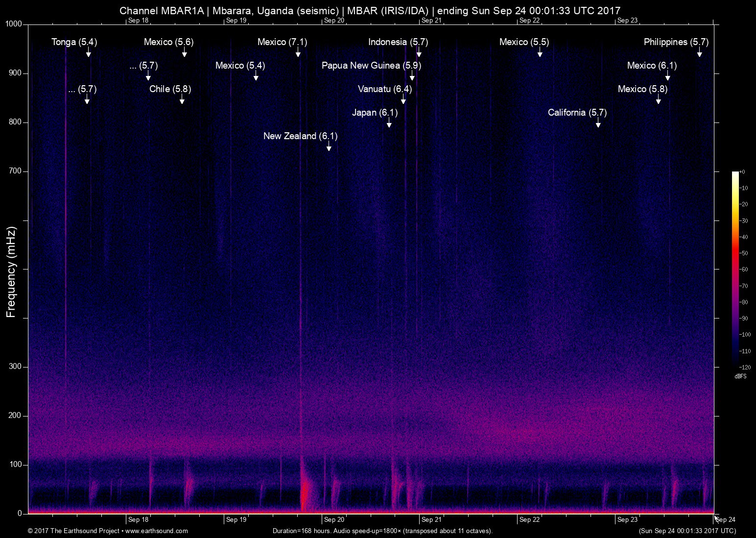
Task: Select the Indonesia (5.7) event label
Action: tap(398, 42)
